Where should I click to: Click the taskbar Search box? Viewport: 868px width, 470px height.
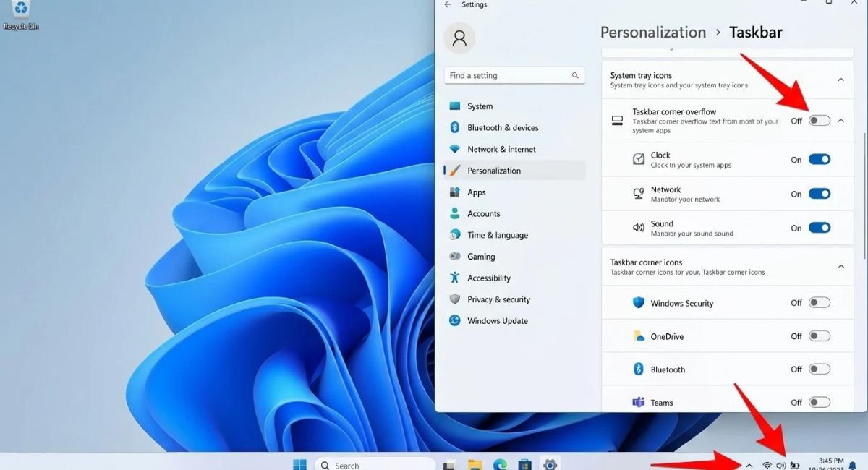[375, 465]
